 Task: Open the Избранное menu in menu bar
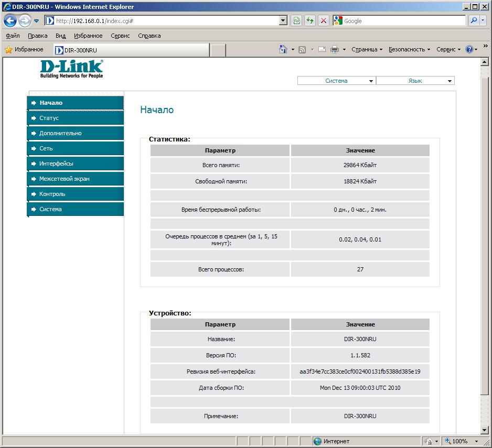88,36
